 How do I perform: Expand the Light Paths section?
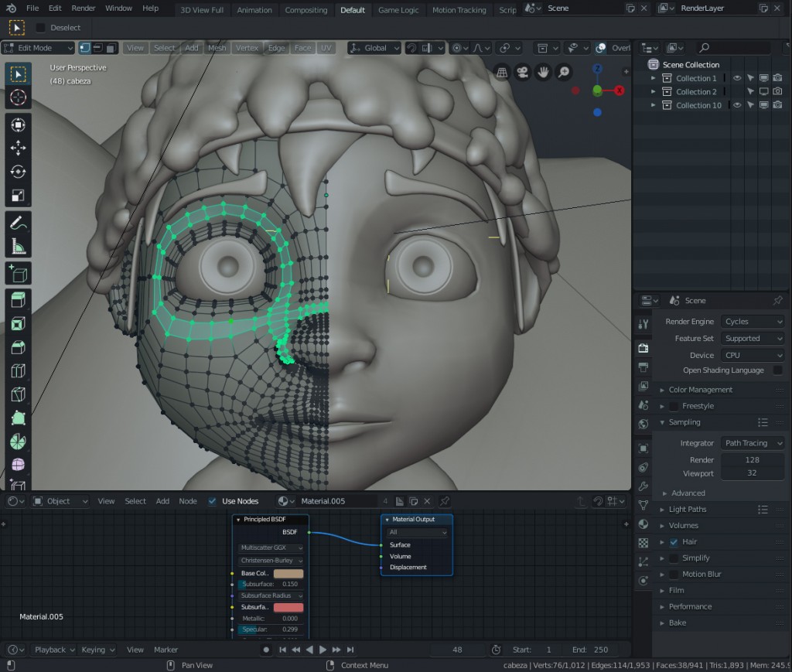click(x=688, y=509)
